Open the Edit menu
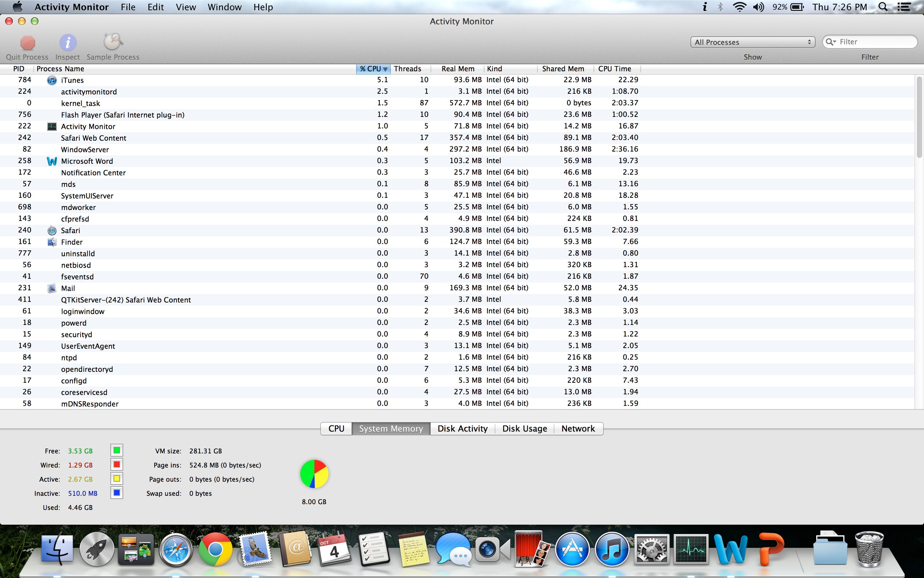924x578 pixels. [155, 7]
